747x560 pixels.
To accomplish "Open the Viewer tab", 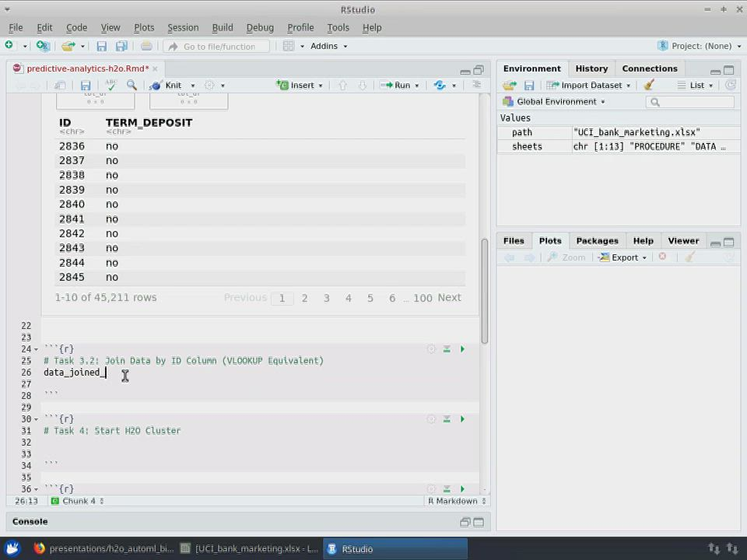I will [x=683, y=241].
